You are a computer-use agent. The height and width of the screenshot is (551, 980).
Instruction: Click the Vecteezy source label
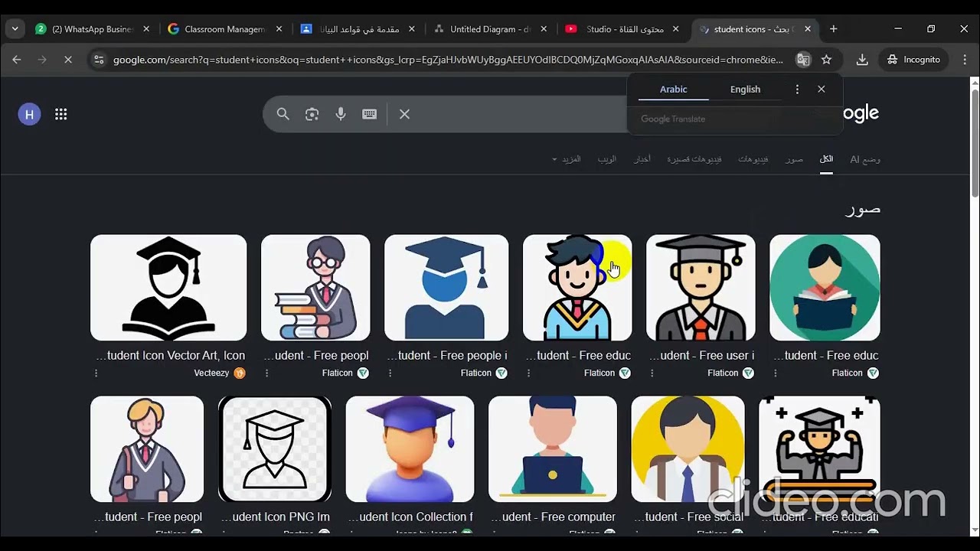click(212, 373)
